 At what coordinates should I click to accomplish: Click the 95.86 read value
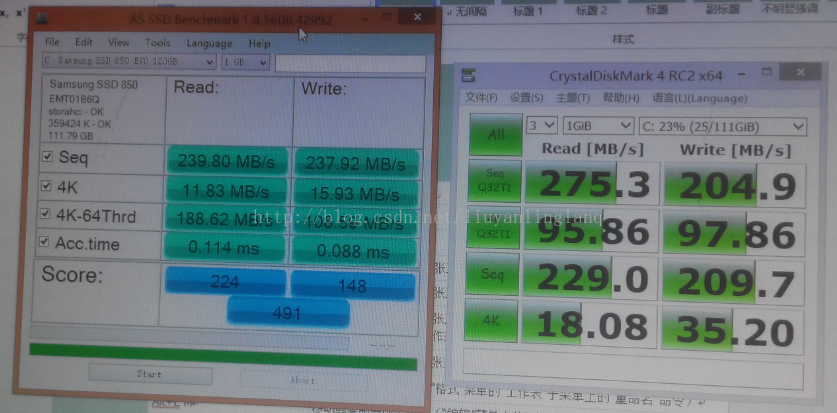(591, 230)
